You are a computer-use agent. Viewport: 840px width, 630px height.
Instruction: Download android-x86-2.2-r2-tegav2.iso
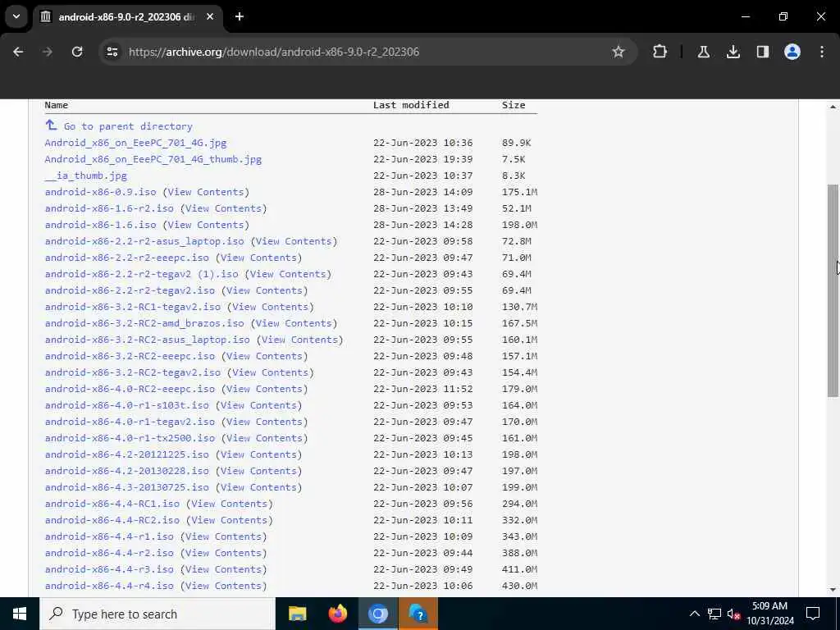[x=130, y=290]
